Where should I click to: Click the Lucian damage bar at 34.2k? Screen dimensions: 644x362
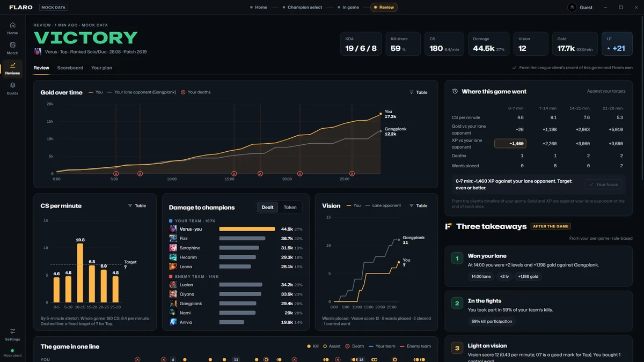[240, 285]
